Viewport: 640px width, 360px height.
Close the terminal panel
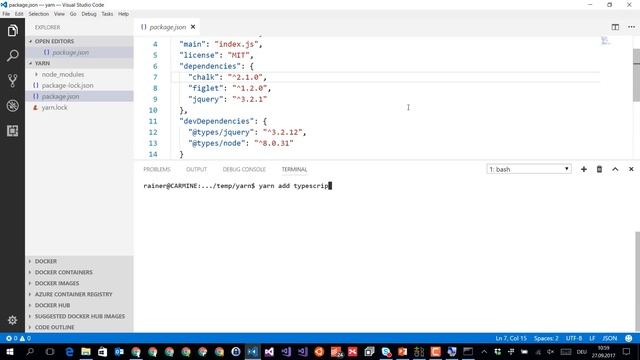point(631,169)
